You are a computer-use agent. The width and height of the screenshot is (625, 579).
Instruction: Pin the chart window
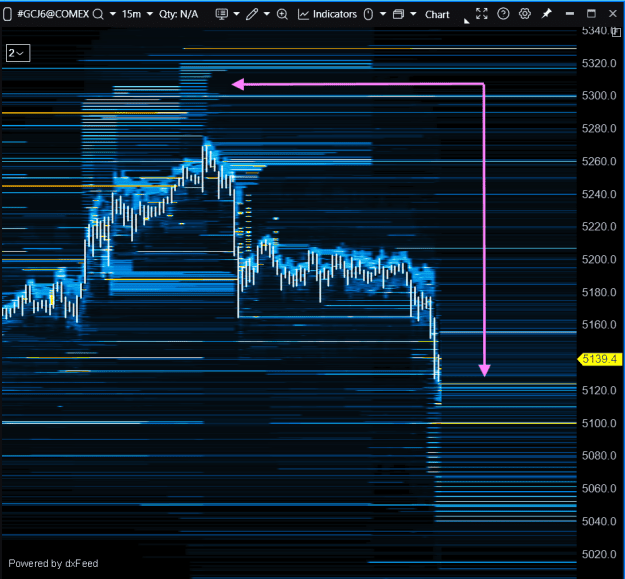tap(546, 14)
